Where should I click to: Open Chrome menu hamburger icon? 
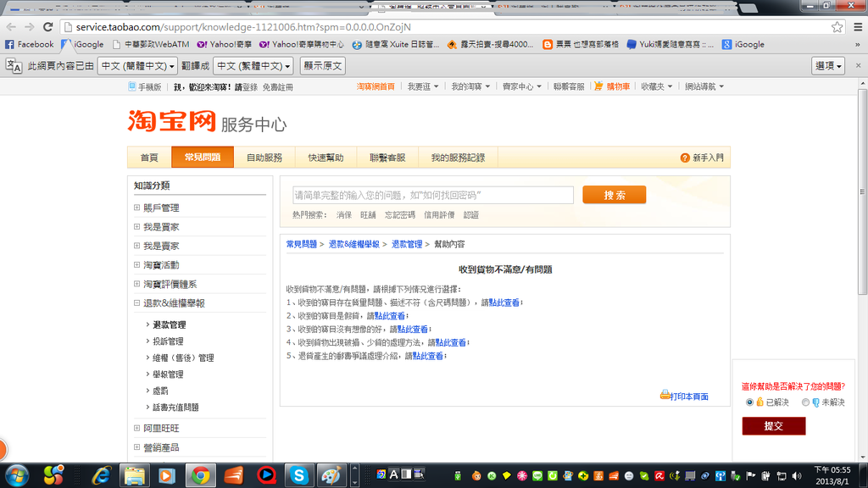tap(858, 26)
